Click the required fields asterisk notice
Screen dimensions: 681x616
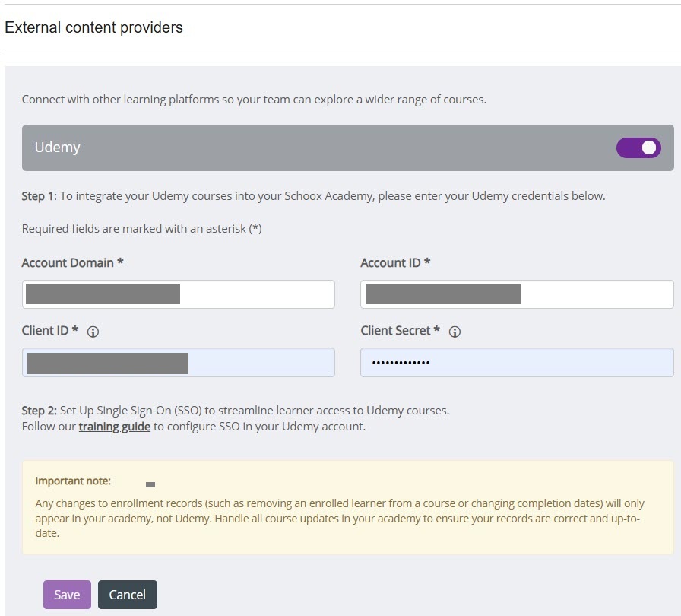click(141, 228)
